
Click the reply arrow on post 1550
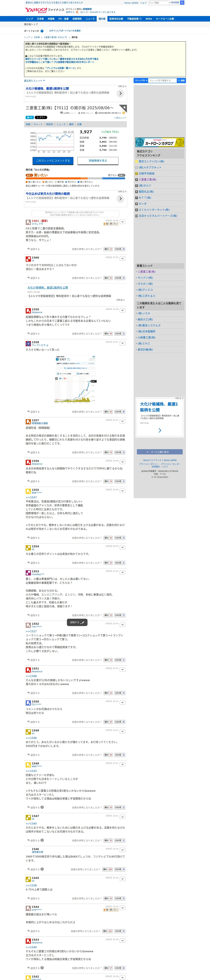[x=29, y=722]
